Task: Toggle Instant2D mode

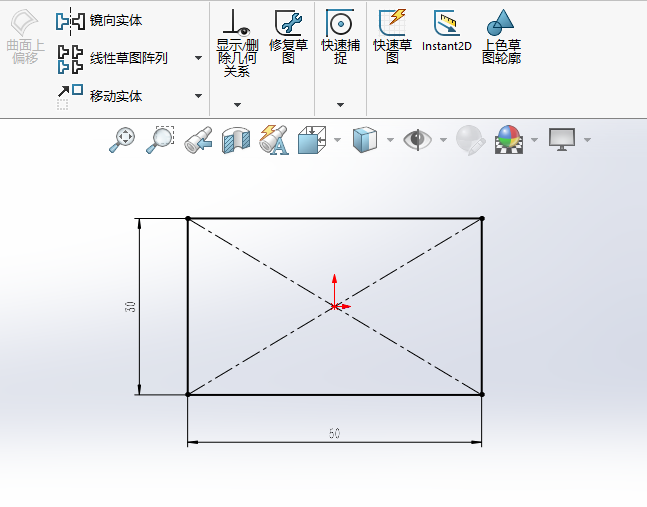Action: (x=447, y=31)
